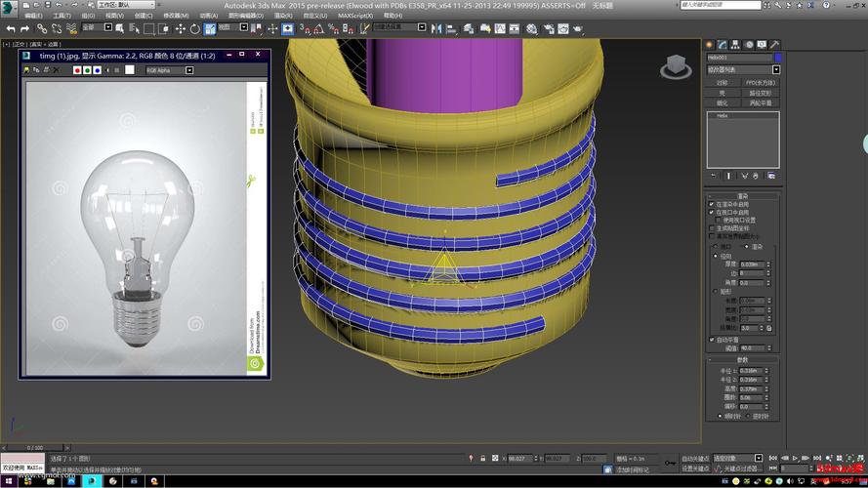This screenshot has height=488, width=868.
Task: Enable the red channel in image viewer
Action: point(76,70)
